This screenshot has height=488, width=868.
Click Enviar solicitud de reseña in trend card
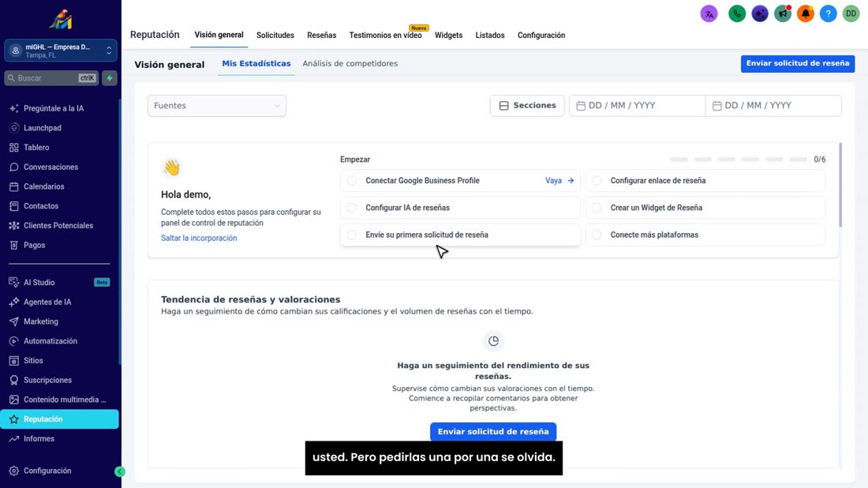[493, 431]
